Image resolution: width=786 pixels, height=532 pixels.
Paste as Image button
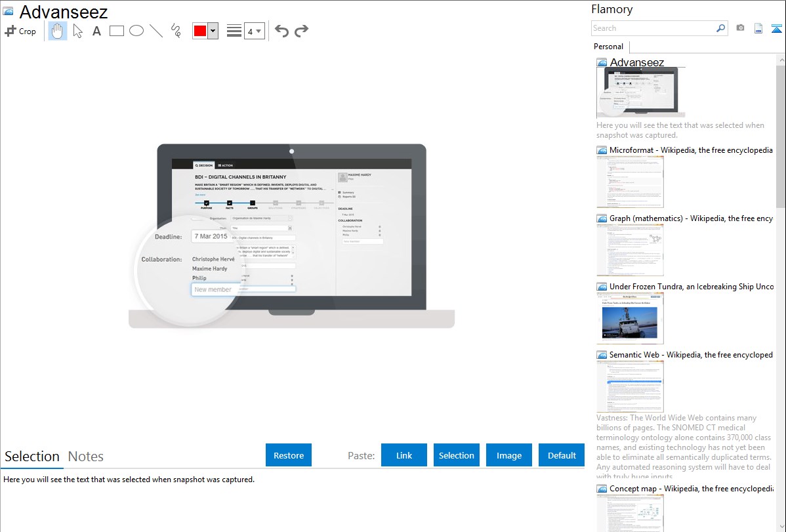point(508,455)
